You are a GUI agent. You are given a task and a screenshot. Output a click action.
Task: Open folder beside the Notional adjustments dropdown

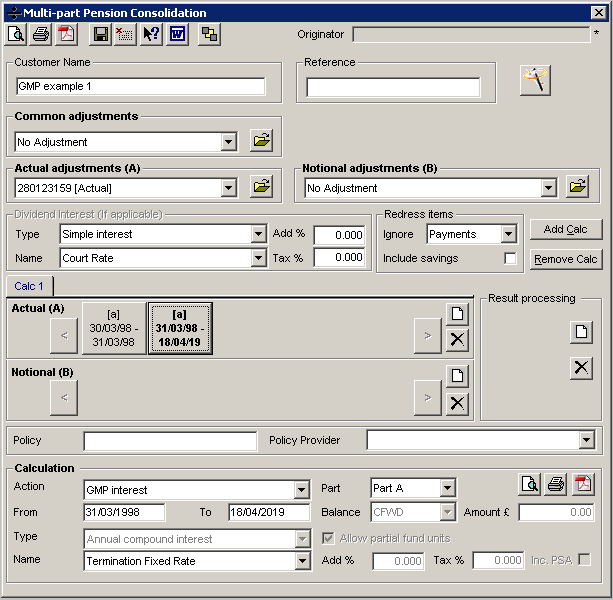(577, 186)
